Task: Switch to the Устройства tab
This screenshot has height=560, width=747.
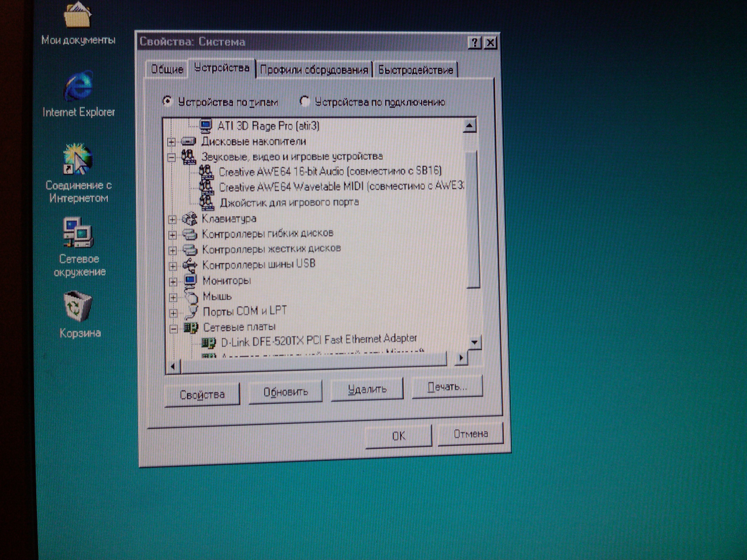Action: click(x=222, y=68)
